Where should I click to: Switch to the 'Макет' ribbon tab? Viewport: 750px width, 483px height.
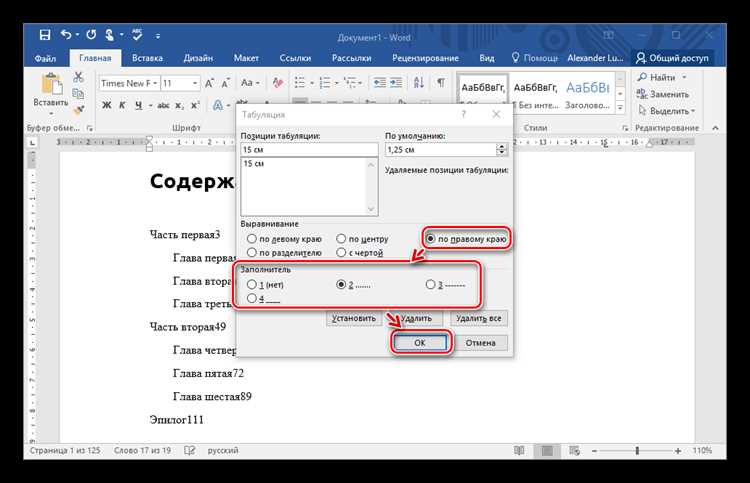pos(246,58)
